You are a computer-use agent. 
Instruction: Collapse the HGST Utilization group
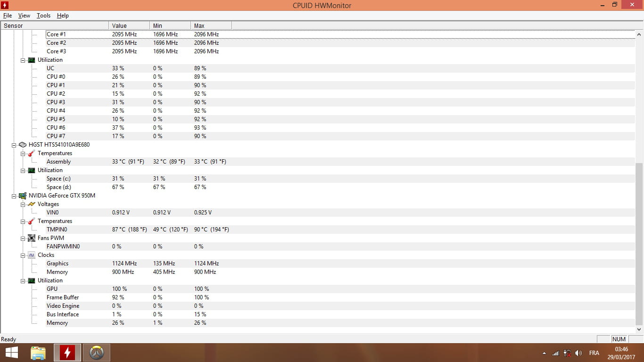click(23, 170)
